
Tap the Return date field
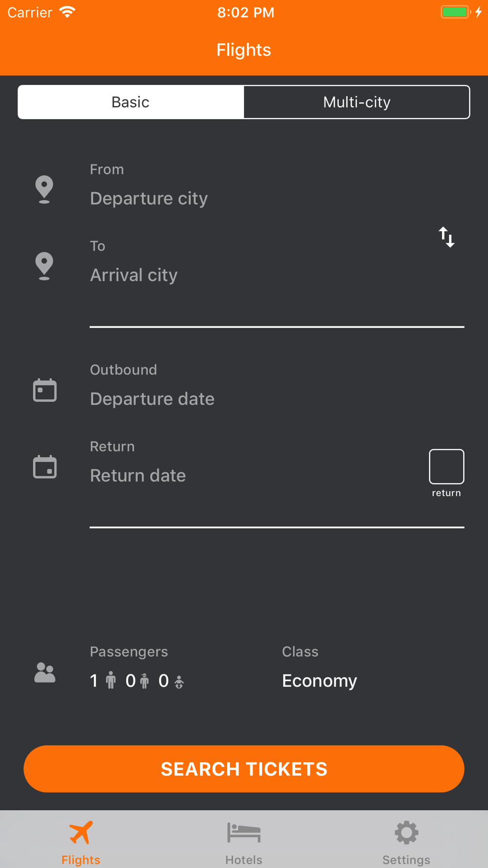tap(138, 475)
